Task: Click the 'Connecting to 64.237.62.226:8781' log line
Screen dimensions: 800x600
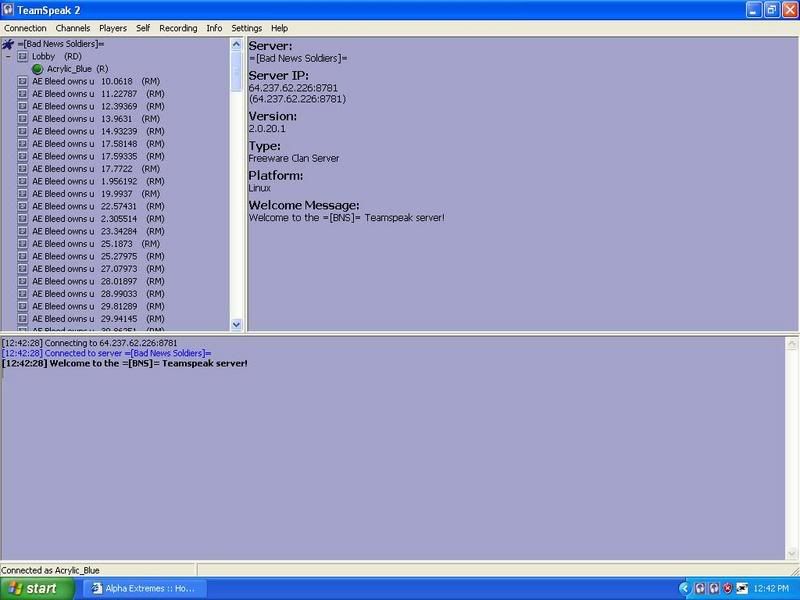Action: click(x=89, y=343)
